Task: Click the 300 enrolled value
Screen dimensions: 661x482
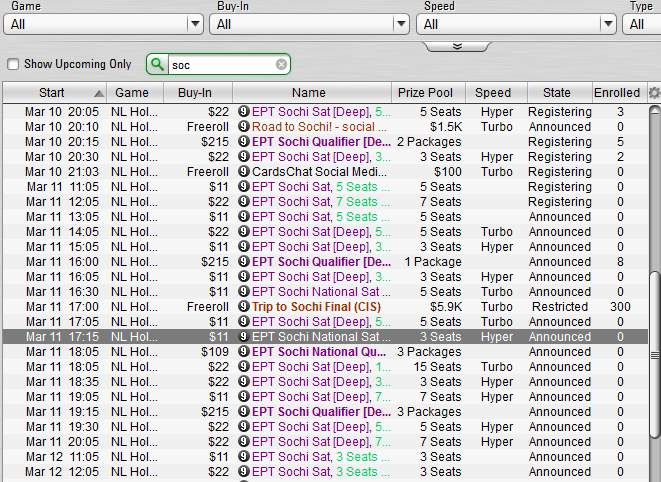Action: click(x=620, y=307)
